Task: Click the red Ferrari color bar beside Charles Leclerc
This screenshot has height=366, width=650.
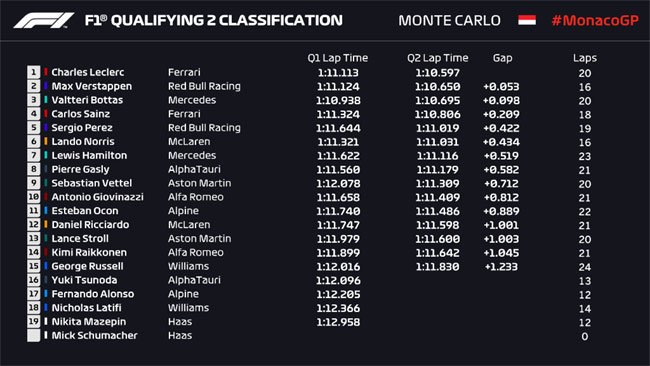Action: tap(46, 72)
